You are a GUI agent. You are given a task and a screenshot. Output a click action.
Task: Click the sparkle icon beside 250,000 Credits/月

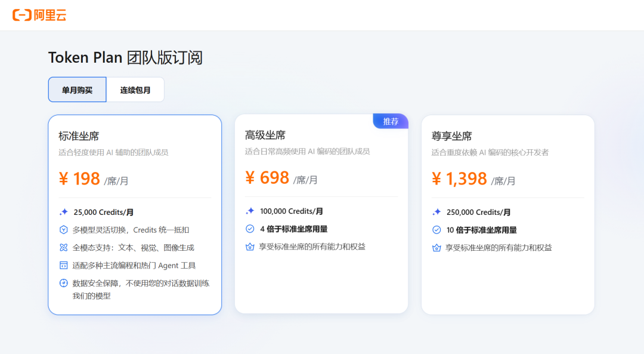tap(436, 212)
